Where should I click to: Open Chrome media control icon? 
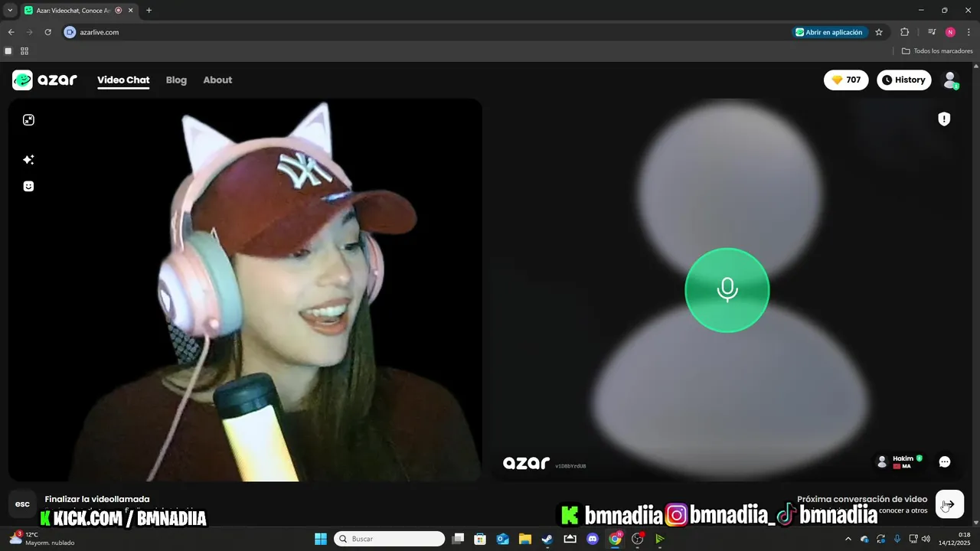932,32
